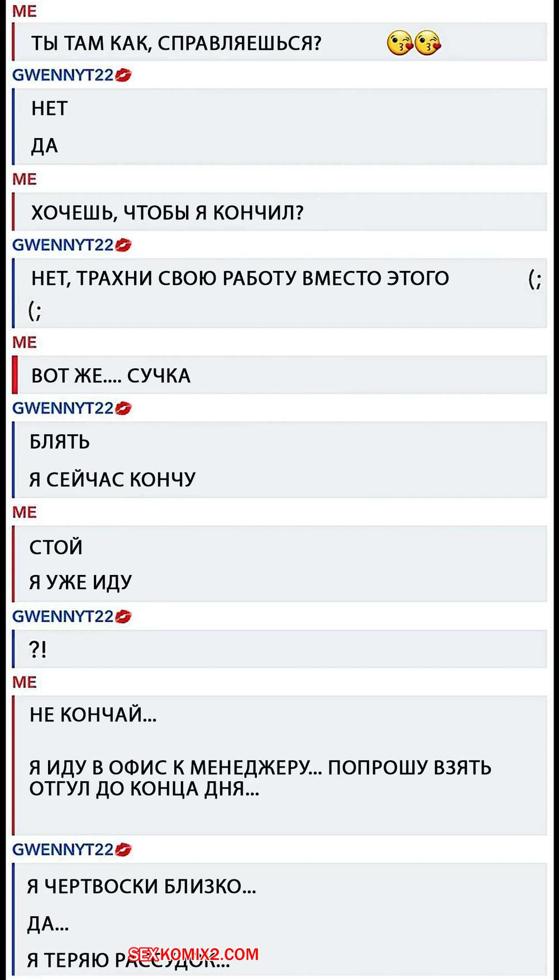
Task: Click lips icon above the '?!' message
Action: click(x=123, y=616)
